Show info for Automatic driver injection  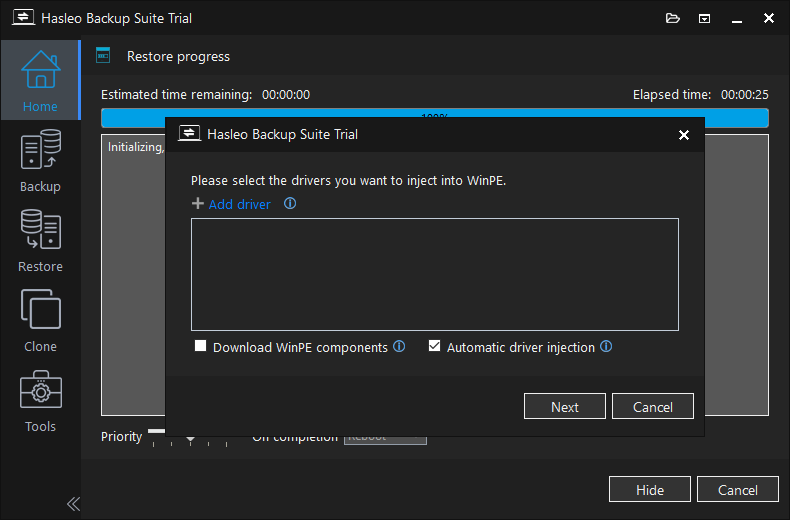coord(606,347)
